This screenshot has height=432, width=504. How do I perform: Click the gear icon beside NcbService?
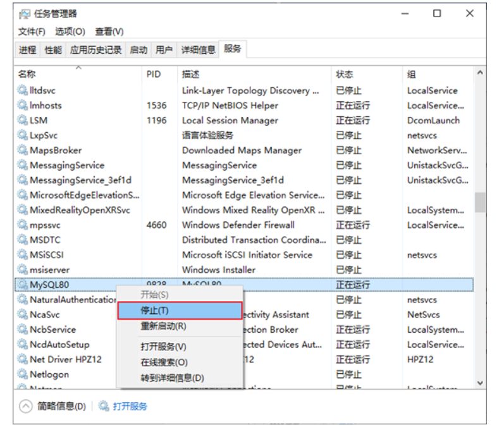click(23, 330)
